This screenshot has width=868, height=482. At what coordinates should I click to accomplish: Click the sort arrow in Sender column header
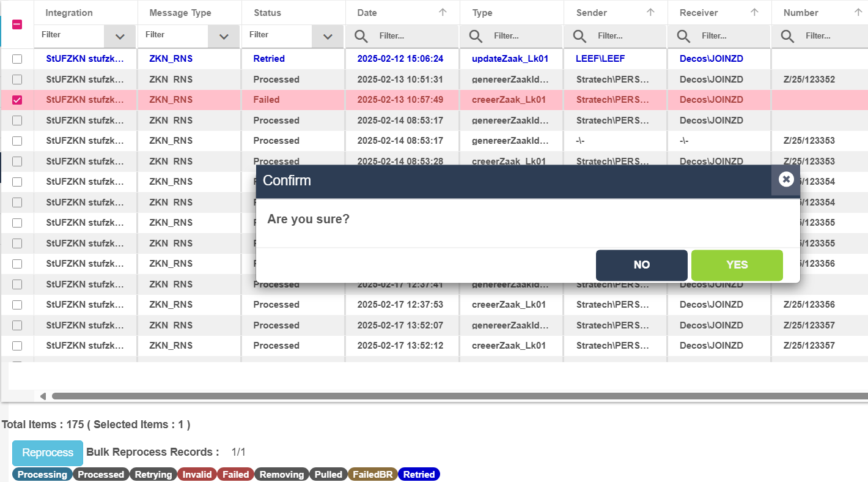[650, 12]
